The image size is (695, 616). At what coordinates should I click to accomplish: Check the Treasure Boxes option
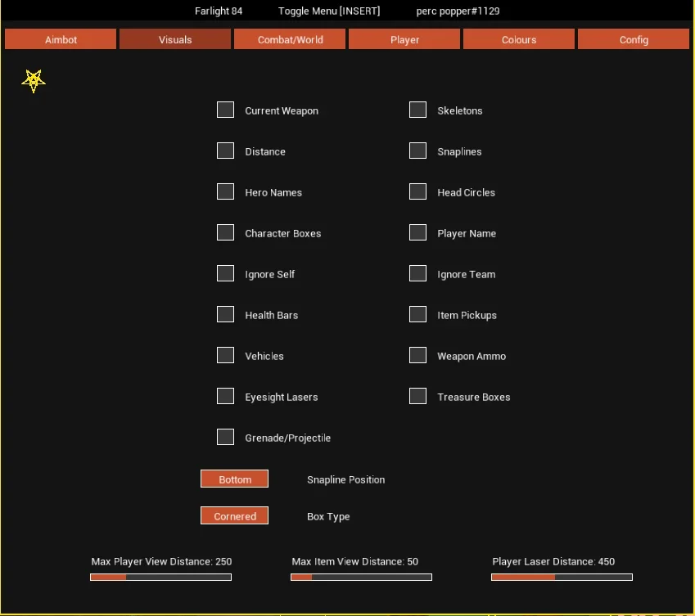coord(418,396)
